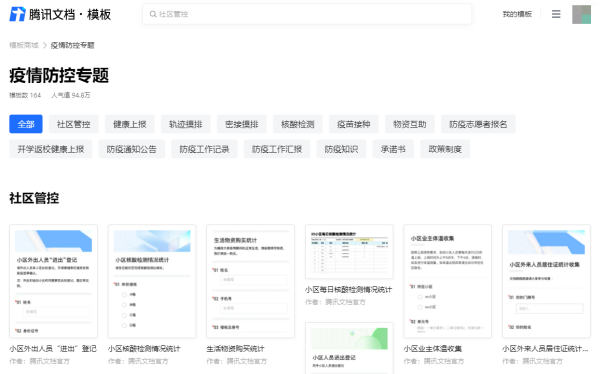Open 小区业主体温收集 template thumbnail
The image size is (605, 374).
coord(448,281)
